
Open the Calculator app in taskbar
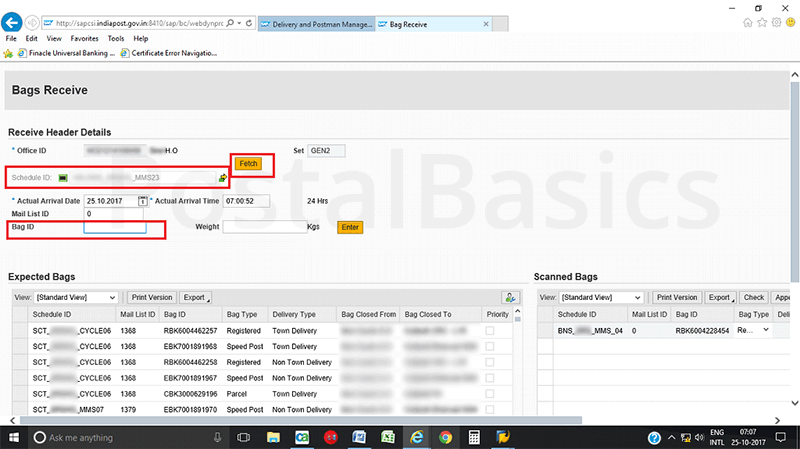[474, 437]
